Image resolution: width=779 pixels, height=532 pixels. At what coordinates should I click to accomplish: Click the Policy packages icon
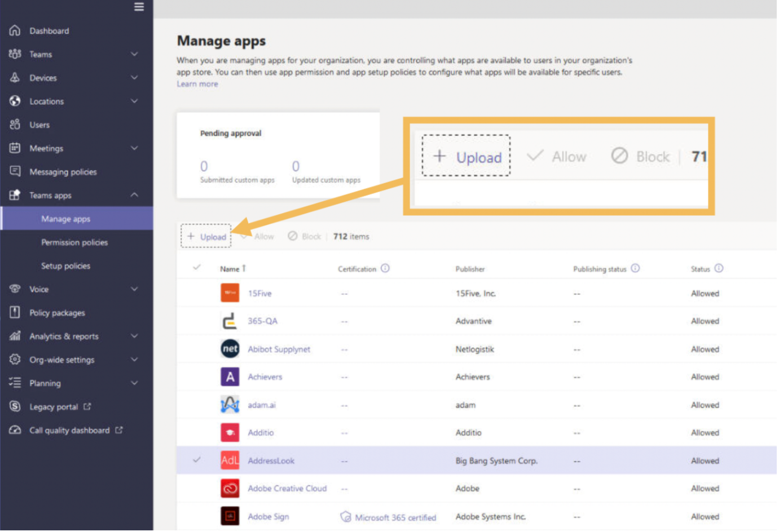coord(15,312)
